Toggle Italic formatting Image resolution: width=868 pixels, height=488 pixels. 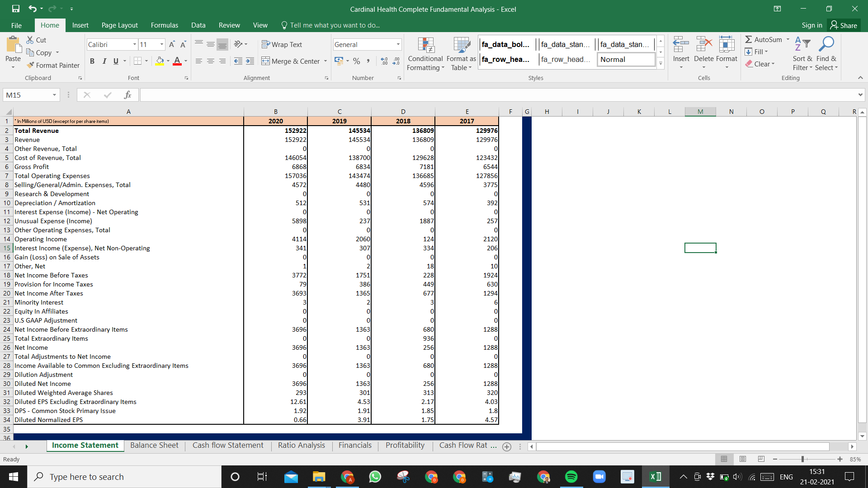[104, 61]
